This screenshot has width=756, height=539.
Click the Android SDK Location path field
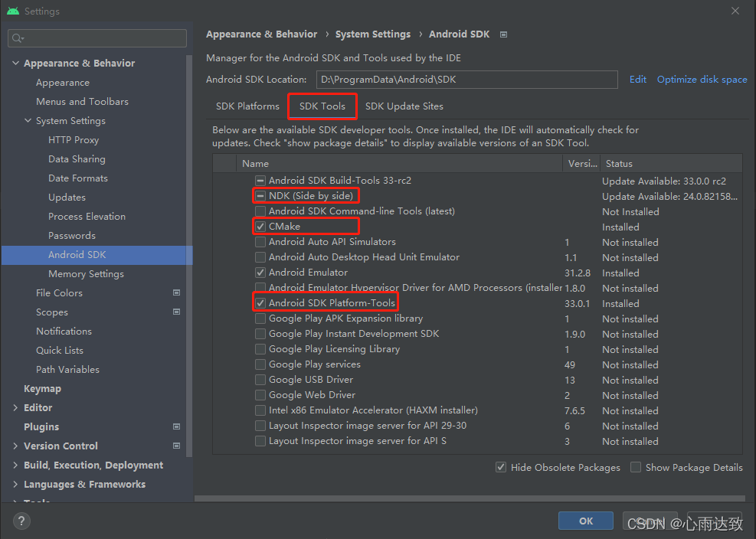pyautogui.click(x=466, y=80)
